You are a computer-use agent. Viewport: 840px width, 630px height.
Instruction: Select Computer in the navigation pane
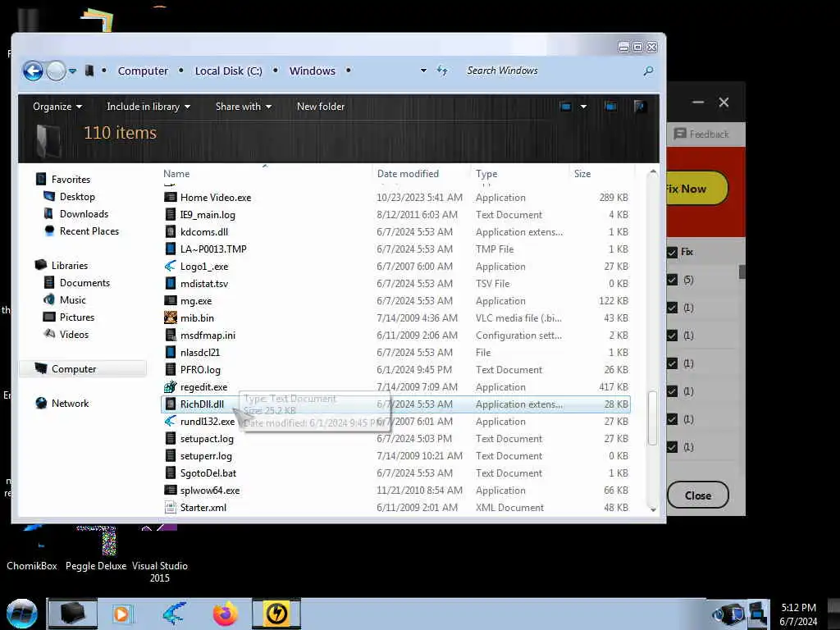coord(74,368)
